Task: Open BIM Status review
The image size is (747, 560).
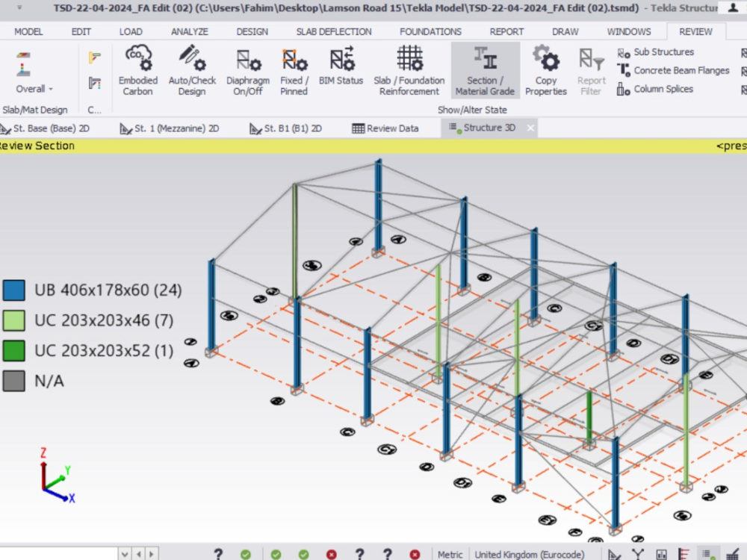Action: pyautogui.click(x=341, y=66)
